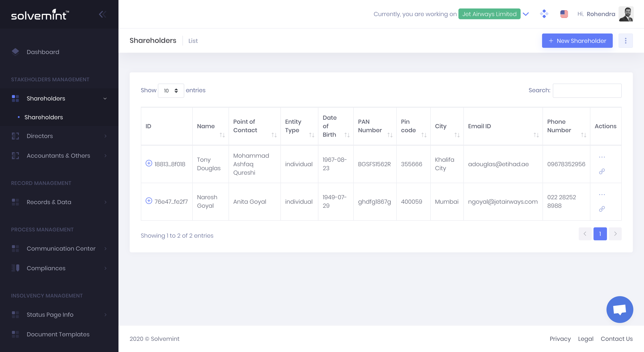Click the chat bubble support icon
Viewport: 644px width, 352px height.
click(x=620, y=309)
